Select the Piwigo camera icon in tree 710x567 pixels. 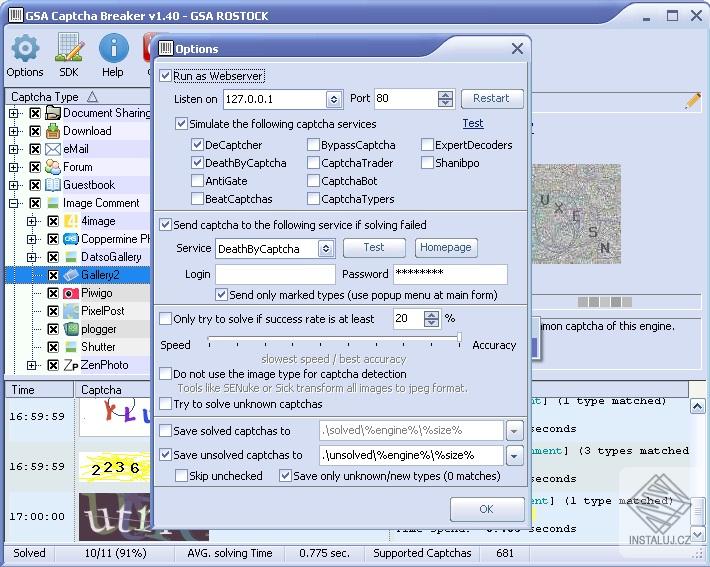click(x=70, y=293)
